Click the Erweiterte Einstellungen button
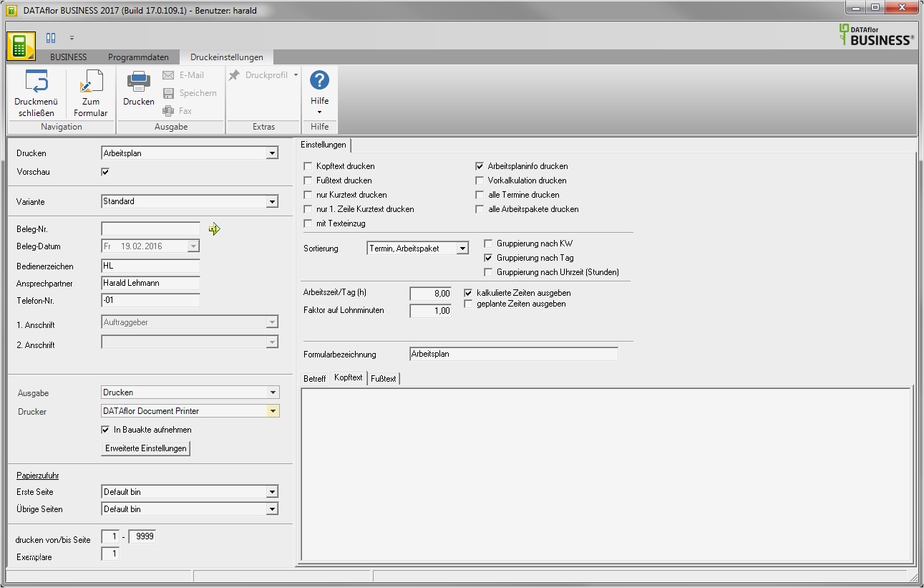Viewport: 924px width, 588px height. pyautogui.click(x=146, y=448)
